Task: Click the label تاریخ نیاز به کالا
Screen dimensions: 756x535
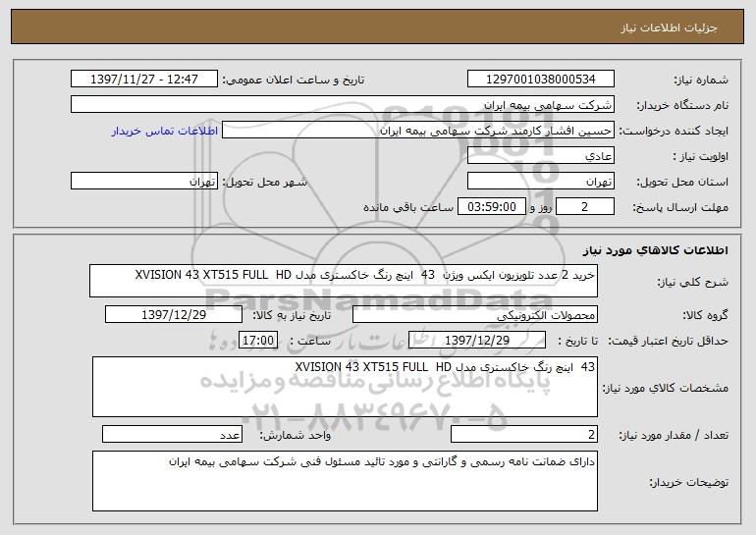Action: pyautogui.click(x=293, y=315)
